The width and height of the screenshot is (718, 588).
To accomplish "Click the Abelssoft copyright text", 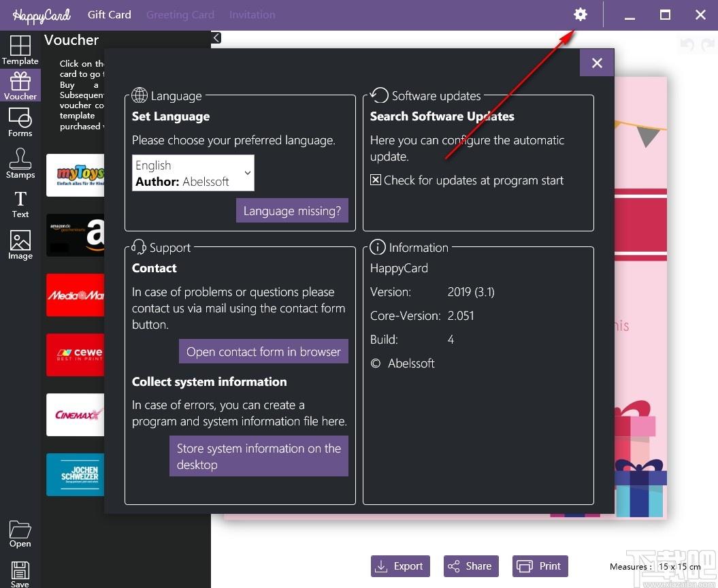I will (x=402, y=363).
